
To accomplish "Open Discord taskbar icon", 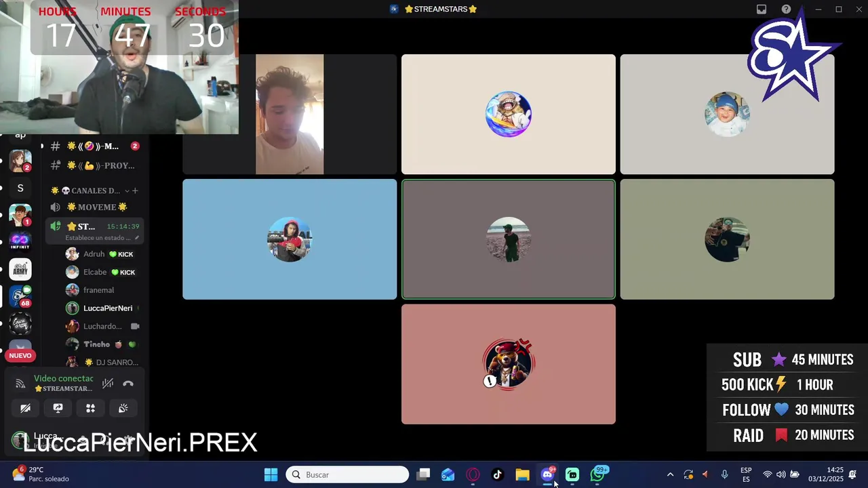I will [x=547, y=474].
